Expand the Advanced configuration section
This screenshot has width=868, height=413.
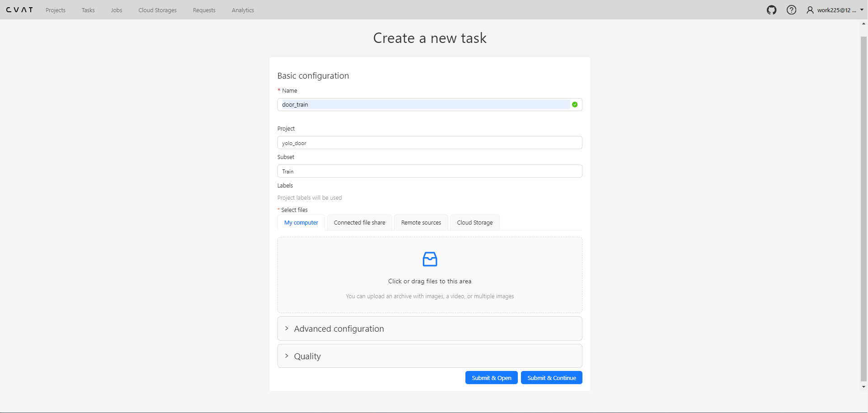pos(430,329)
